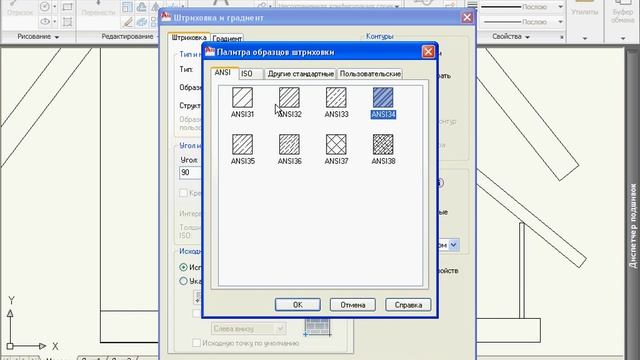Select the ANSI31 hatch pattern swatch
This screenshot has height=360, width=640.
pos(242,98)
